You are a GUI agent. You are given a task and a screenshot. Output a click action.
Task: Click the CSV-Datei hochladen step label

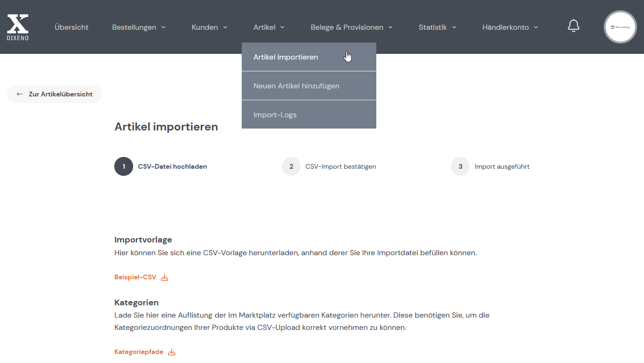(172, 167)
